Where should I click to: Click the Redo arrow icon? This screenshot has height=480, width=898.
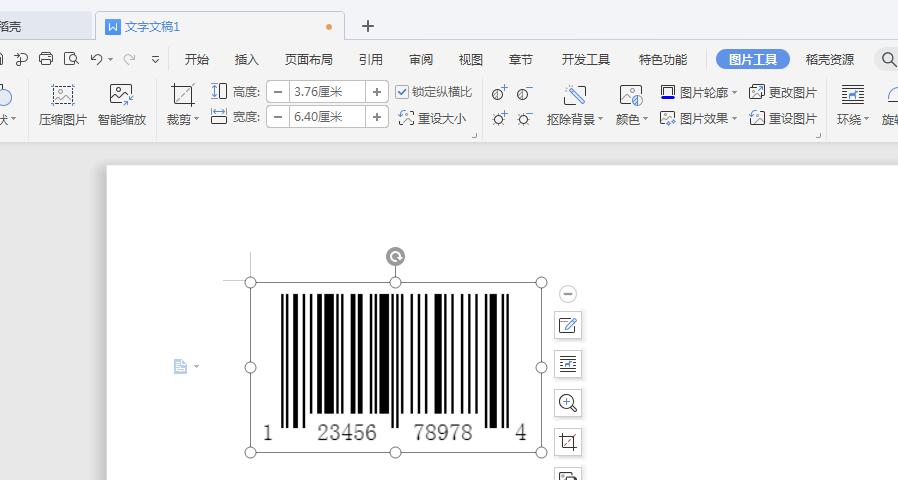tap(129, 58)
